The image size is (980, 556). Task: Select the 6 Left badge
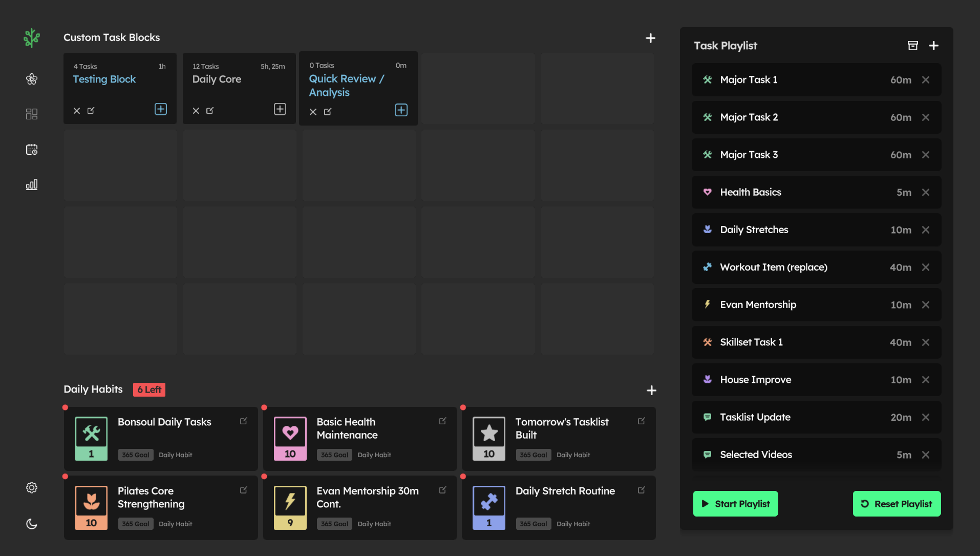tap(149, 389)
